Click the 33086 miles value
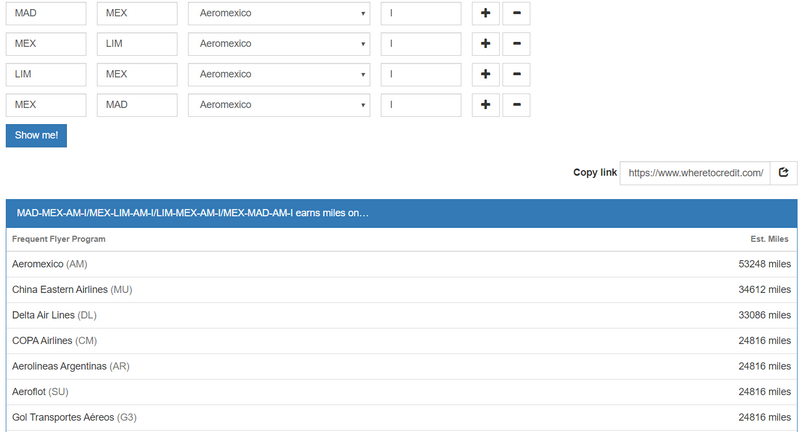800x432 pixels. 764,315
